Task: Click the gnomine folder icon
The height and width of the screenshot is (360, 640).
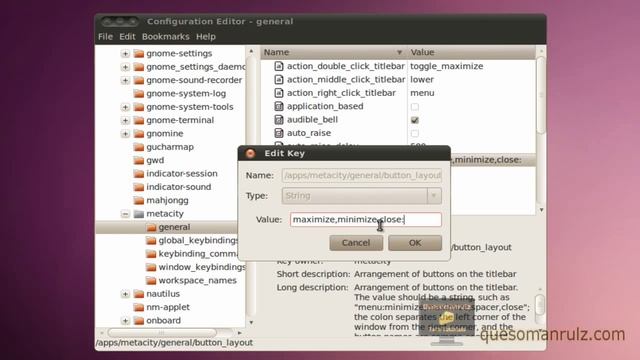Action: pyautogui.click(x=139, y=133)
